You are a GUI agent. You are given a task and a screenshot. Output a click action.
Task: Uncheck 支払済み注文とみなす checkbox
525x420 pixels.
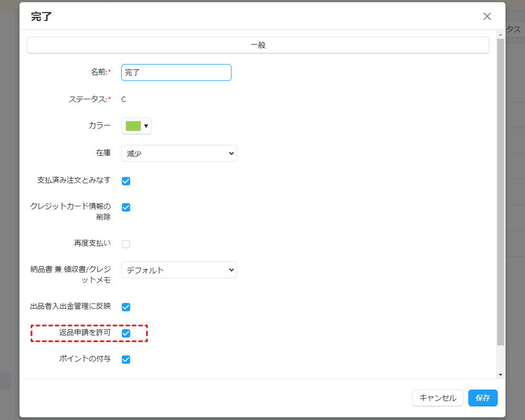point(126,181)
